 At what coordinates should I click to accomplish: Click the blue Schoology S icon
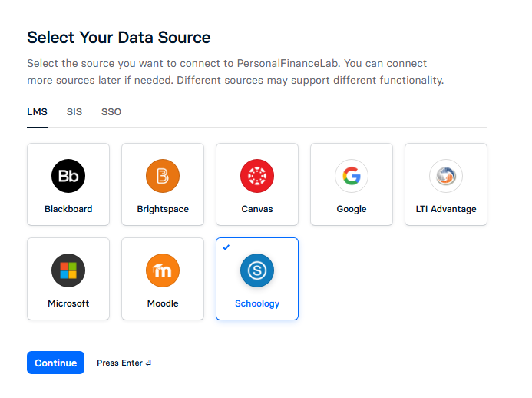coord(257,270)
